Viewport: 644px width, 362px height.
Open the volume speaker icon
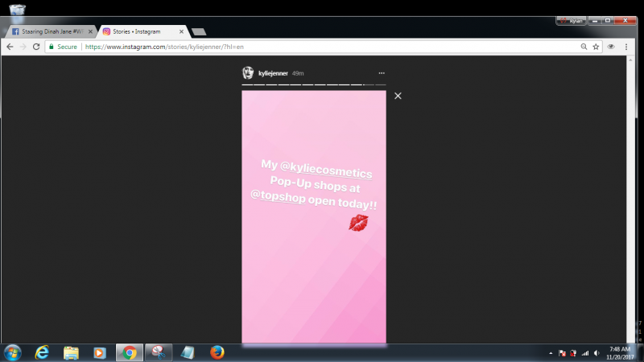click(x=597, y=353)
